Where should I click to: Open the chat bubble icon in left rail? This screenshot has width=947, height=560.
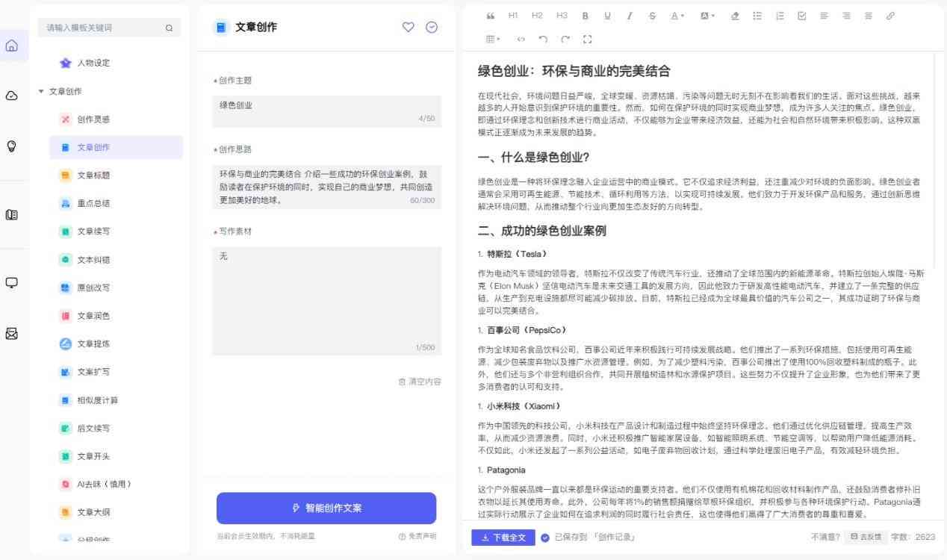click(12, 283)
